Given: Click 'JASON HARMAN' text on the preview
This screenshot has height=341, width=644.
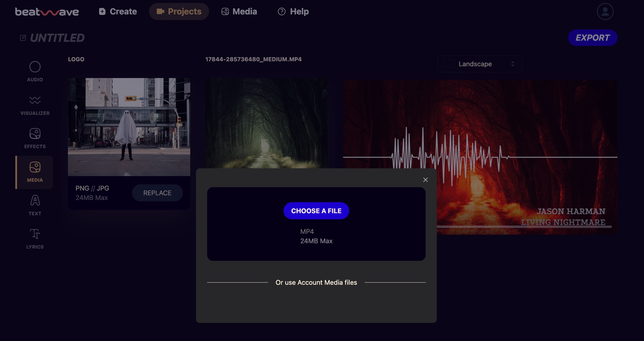Looking at the screenshot, I should pyautogui.click(x=571, y=211).
